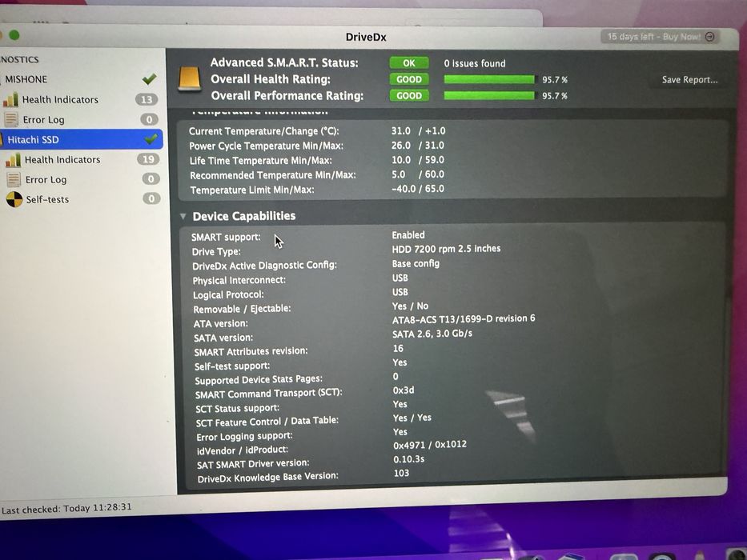747x560 pixels.
Task: Click Advanced S.M.A.R.T. Status label
Action: [284, 63]
